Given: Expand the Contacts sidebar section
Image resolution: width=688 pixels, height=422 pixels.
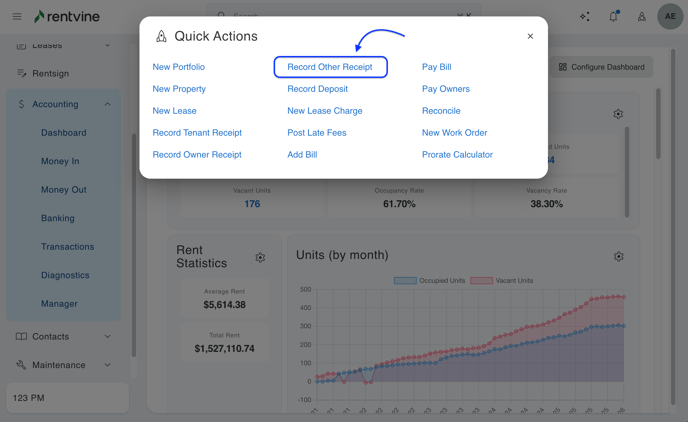Looking at the screenshot, I should 107,337.
